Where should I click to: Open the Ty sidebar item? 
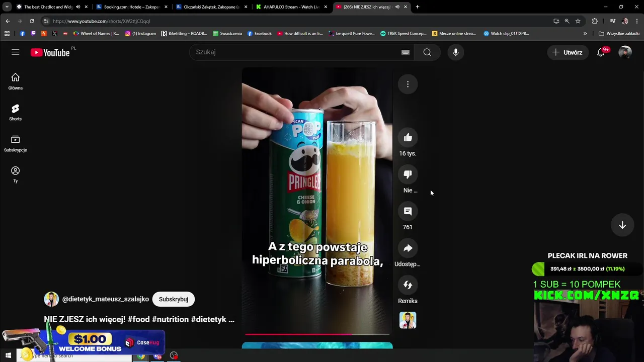click(x=15, y=174)
